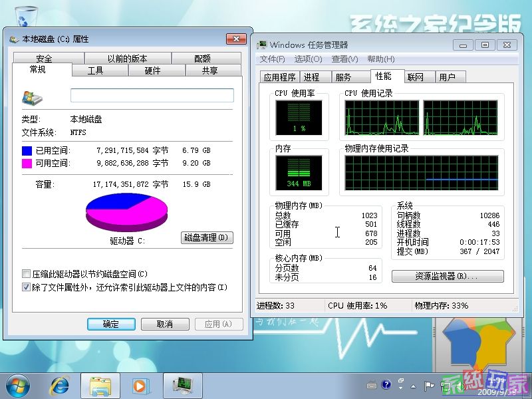Open the 文件 menu in Task Manager
Viewport: 532px width, 399px height.
(272, 59)
